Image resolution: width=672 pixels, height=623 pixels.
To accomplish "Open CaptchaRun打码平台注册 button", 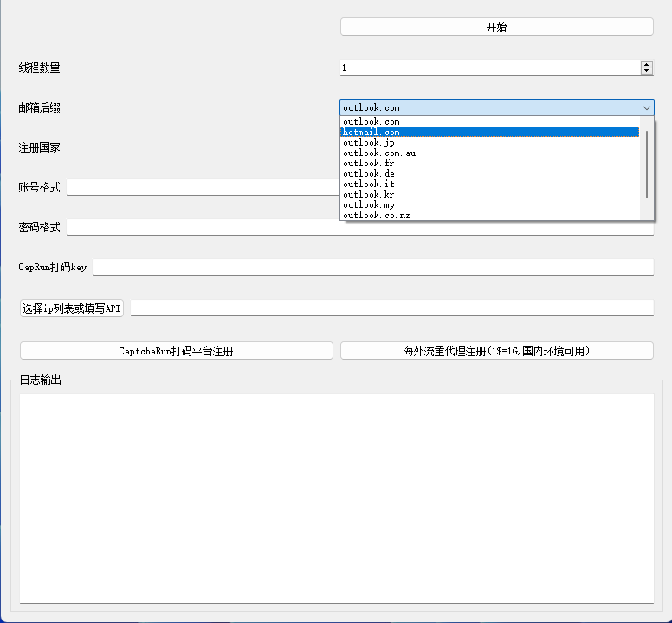I will coord(176,351).
